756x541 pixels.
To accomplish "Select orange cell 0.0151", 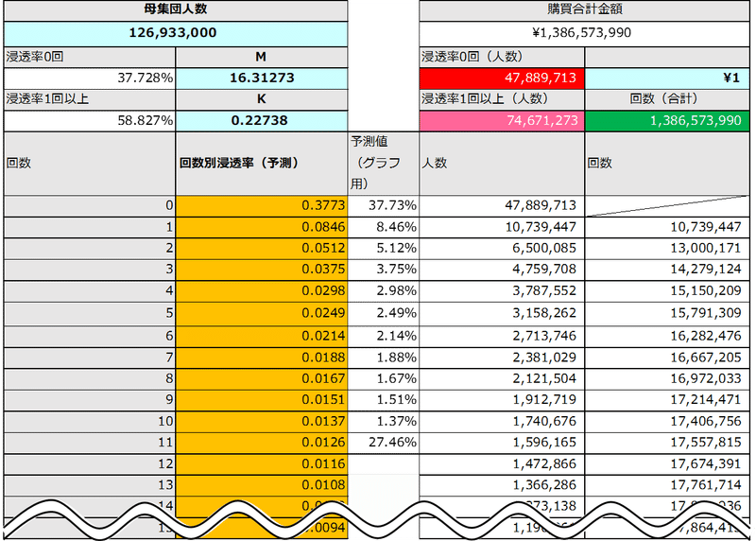I will (262, 401).
